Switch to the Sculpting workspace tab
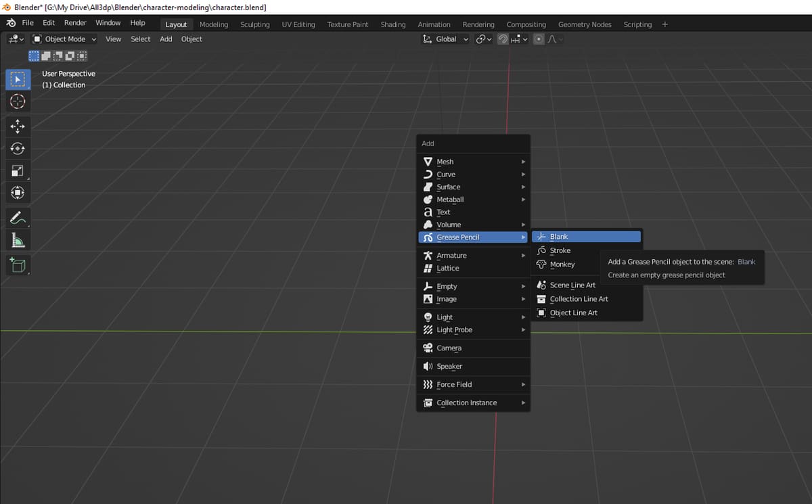Image resolution: width=812 pixels, height=504 pixels. [255, 24]
